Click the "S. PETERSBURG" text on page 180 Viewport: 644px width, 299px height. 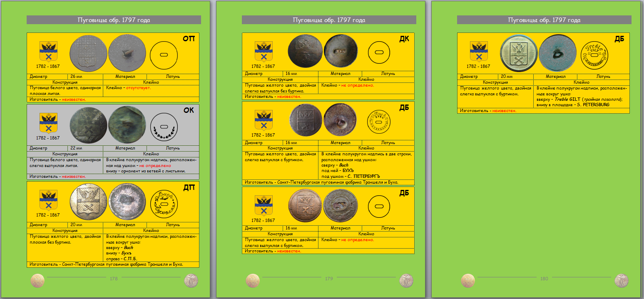click(x=592, y=105)
